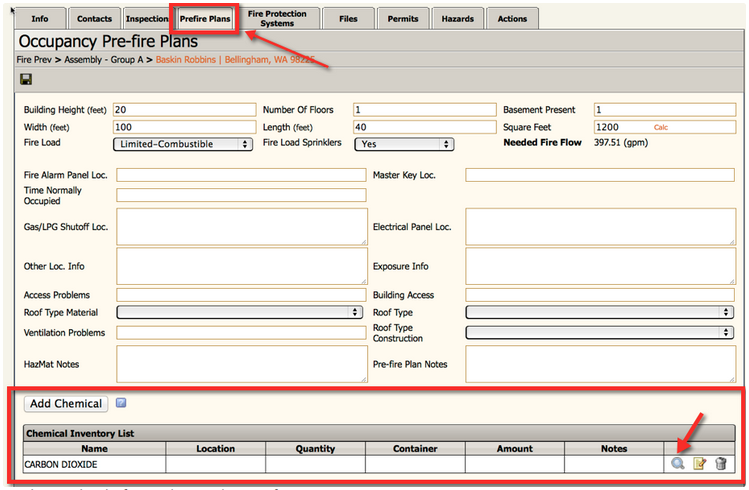Open the Roof Type Construction dropdown
Viewport: 749px width, 490px height.
pos(599,332)
